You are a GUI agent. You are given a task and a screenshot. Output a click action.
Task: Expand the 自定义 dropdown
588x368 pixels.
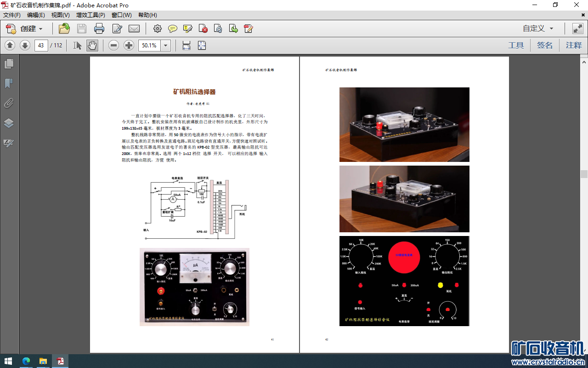click(538, 29)
